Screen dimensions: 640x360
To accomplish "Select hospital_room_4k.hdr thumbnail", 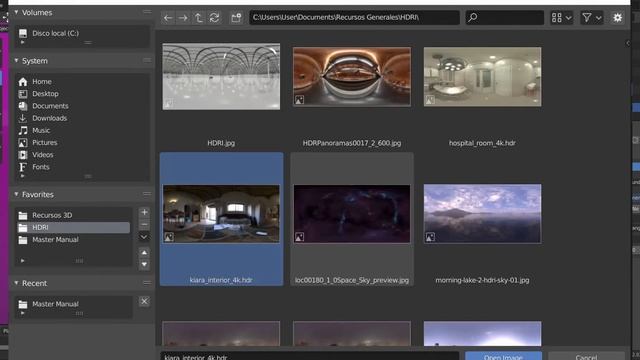I will [482, 77].
